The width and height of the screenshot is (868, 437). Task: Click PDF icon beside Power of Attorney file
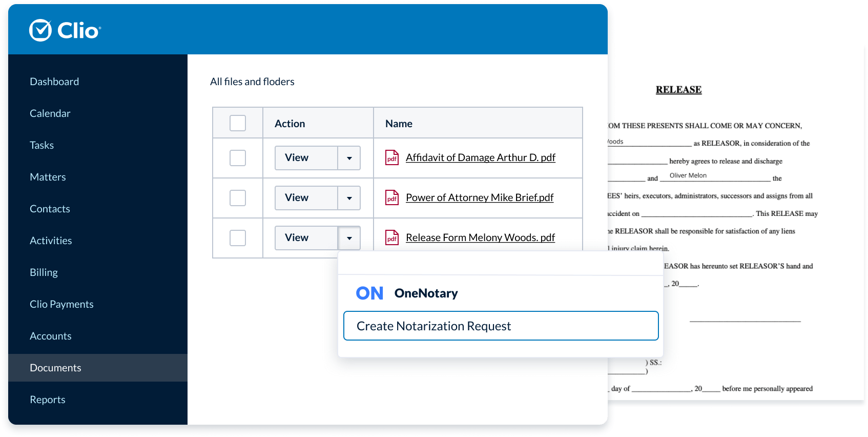(x=392, y=197)
